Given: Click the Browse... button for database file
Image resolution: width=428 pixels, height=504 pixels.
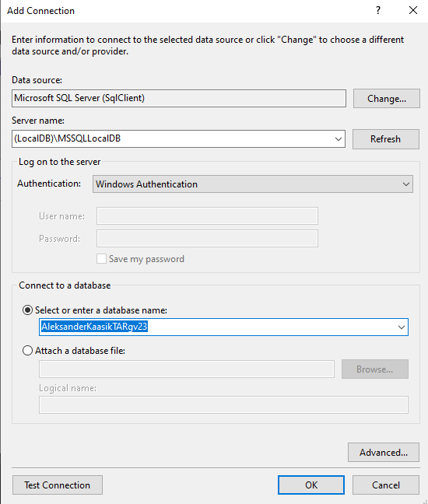Looking at the screenshot, I should (375, 369).
